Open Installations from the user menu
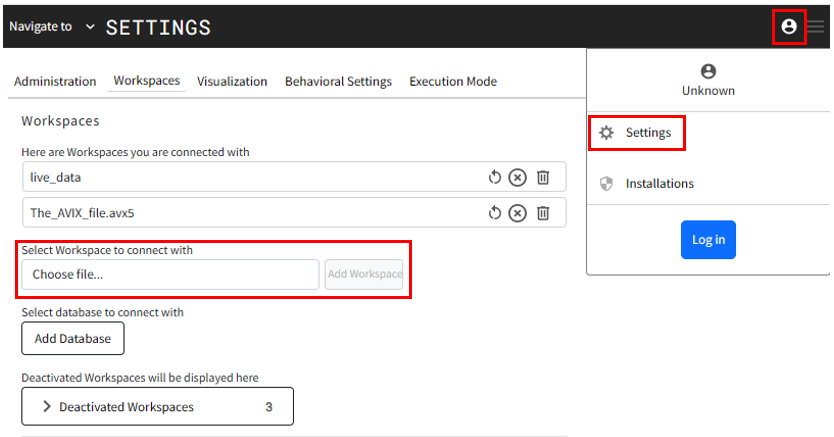This screenshot has height=437, width=834. [x=659, y=184]
